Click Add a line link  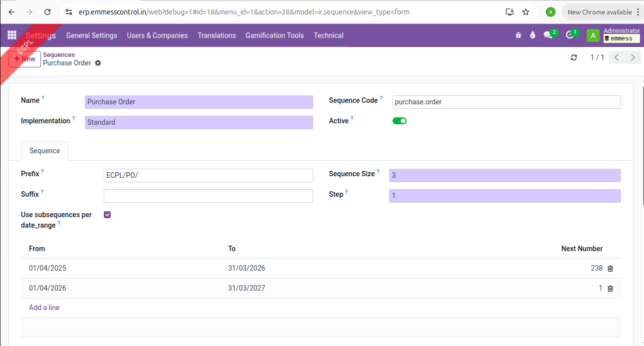[x=44, y=308]
